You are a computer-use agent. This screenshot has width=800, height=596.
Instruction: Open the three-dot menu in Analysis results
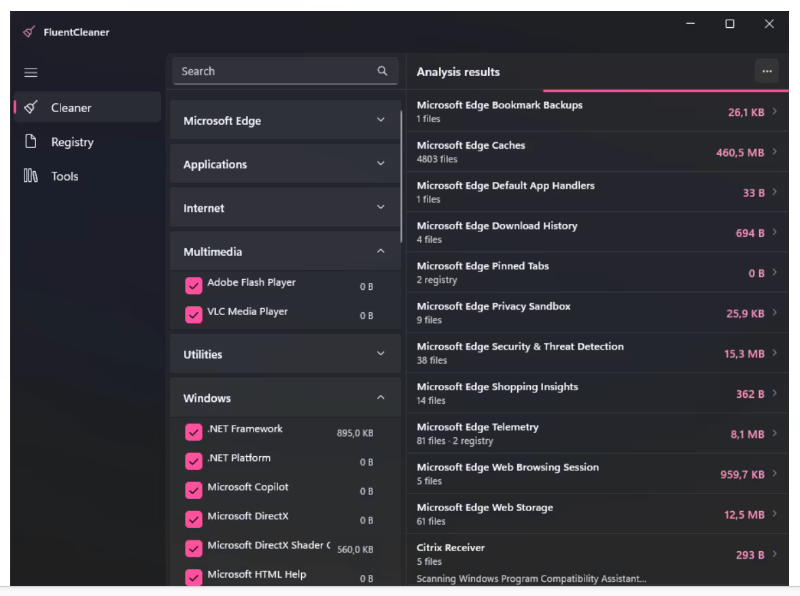pyautogui.click(x=767, y=71)
